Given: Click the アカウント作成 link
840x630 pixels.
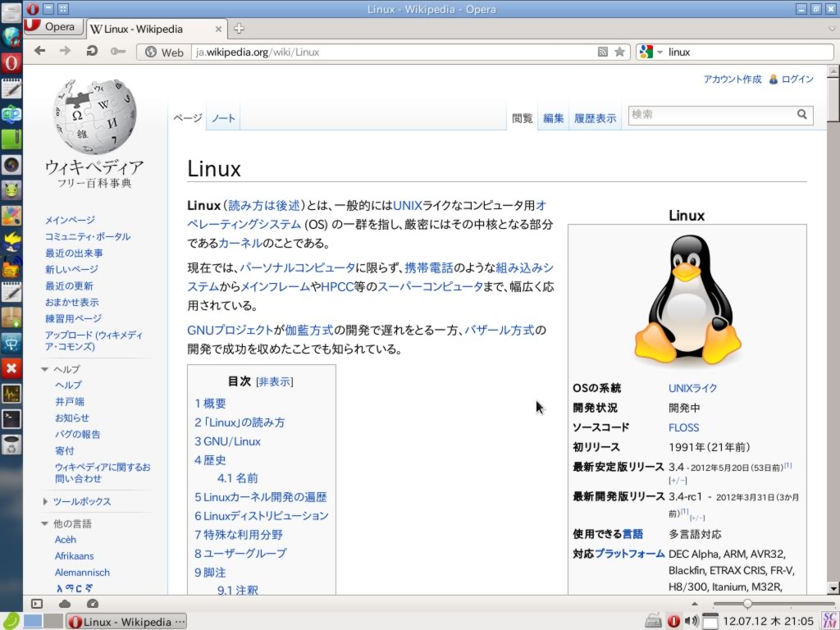Looking at the screenshot, I should (x=733, y=79).
